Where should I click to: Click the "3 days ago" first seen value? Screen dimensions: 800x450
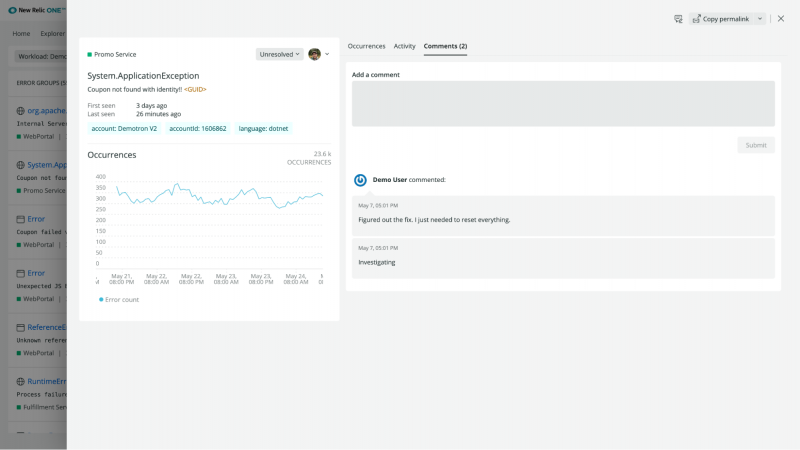(x=152, y=106)
